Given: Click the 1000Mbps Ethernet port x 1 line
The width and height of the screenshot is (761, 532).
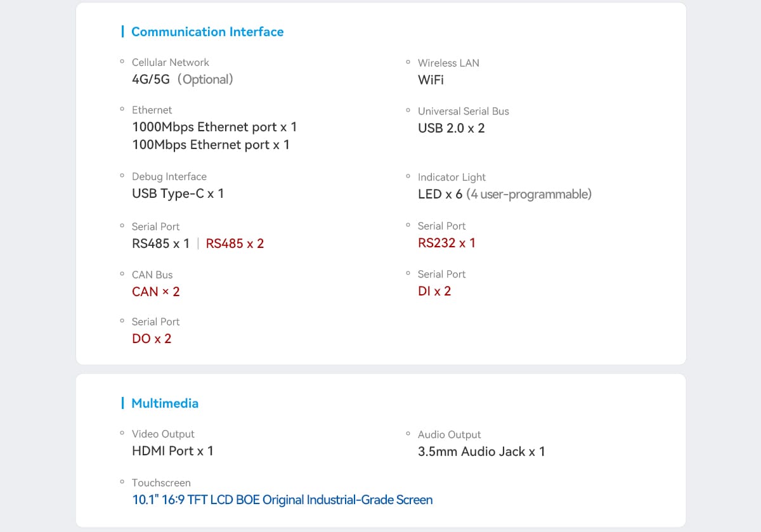Looking at the screenshot, I should (x=214, y=127).
